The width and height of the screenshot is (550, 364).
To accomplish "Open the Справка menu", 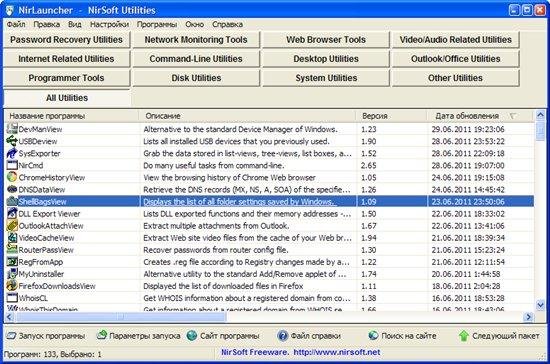I will [227, 25].
